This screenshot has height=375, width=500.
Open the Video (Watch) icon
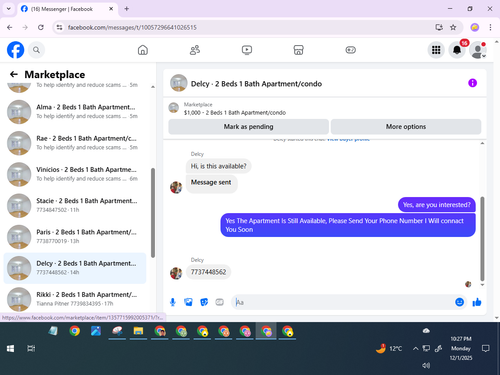[x=247, y=50]
